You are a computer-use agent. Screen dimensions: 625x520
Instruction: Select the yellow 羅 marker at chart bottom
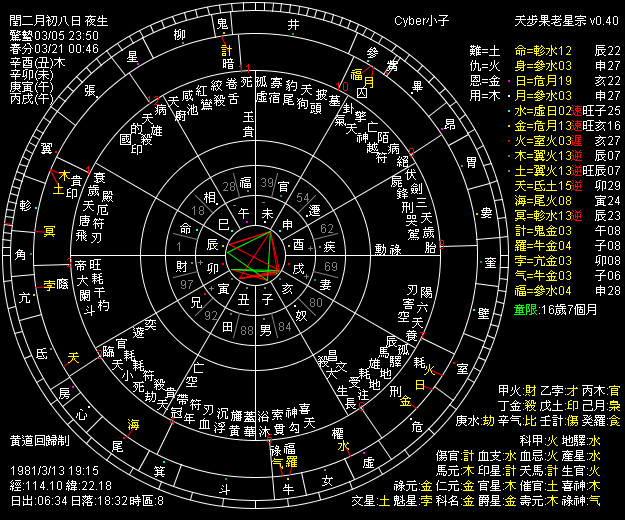(292, 463)
